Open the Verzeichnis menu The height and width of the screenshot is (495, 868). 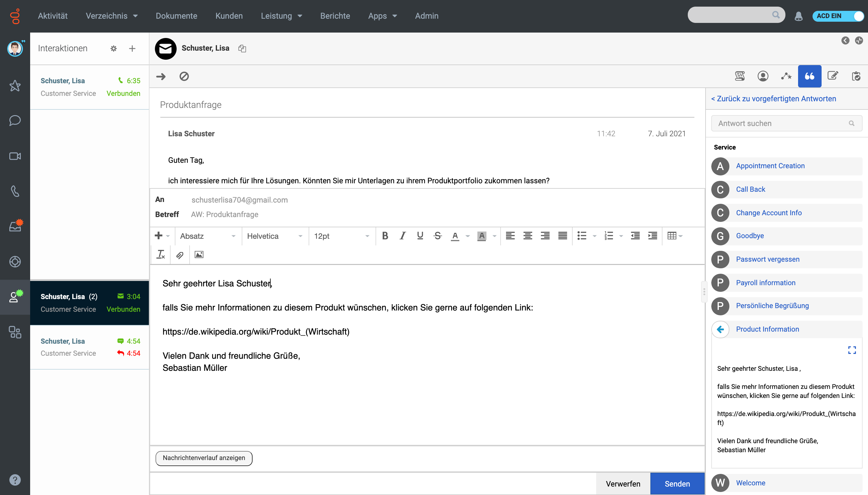coord(112,16)
